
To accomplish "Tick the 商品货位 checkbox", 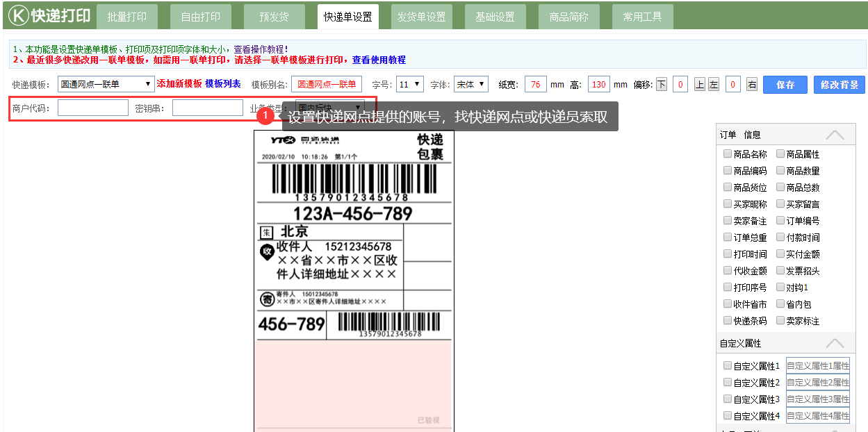I will click(727, 188).
